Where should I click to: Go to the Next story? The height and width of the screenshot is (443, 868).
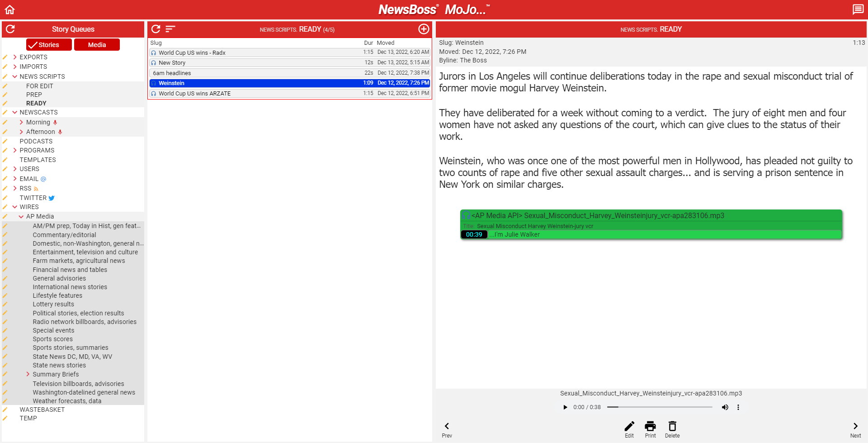coord(855,429)
